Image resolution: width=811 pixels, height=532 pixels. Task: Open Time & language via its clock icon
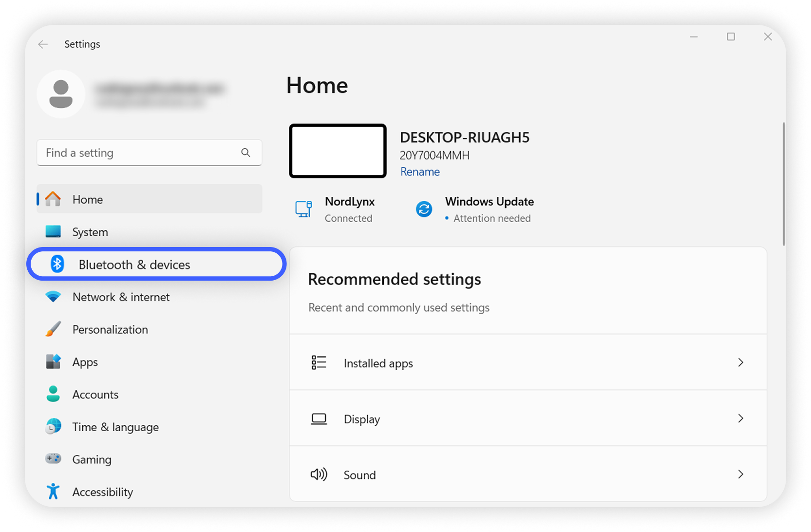54,427
